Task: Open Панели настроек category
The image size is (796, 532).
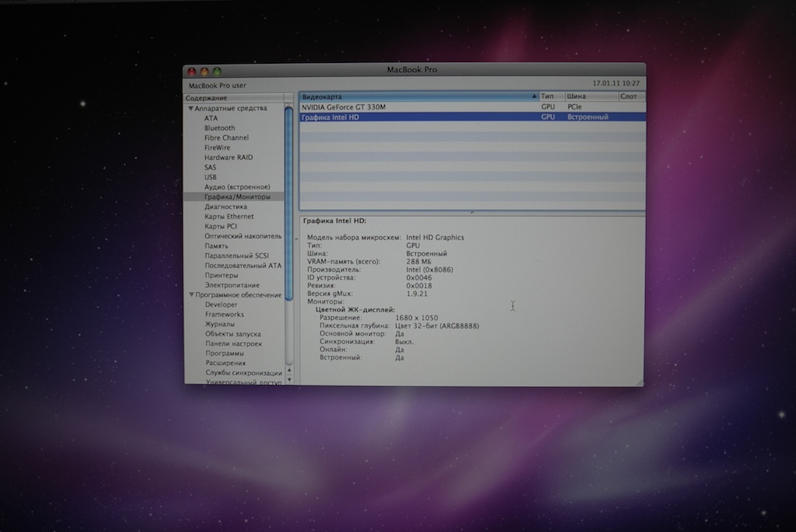Action: 233,343
